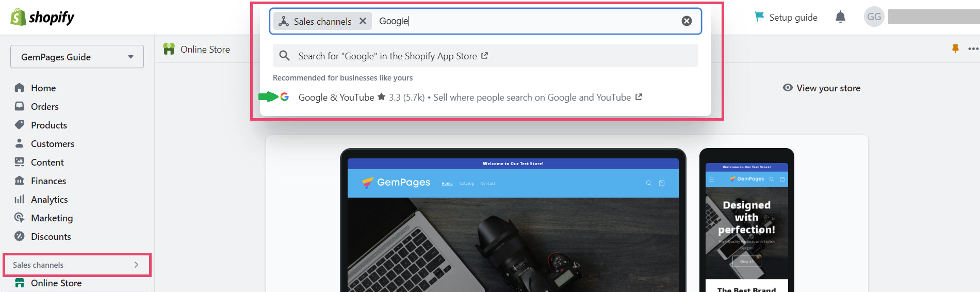
Task: Click the Orders inbox icon
Action: click(x=20, y=106)
